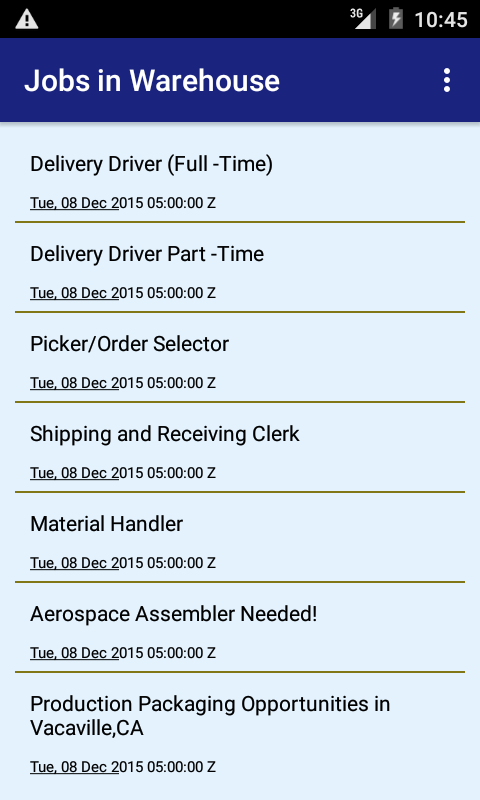Screen dimensions: 480x800
Task: Open the three-dot overflow menu
Action: pyautogui.click(x=446, y=81)
